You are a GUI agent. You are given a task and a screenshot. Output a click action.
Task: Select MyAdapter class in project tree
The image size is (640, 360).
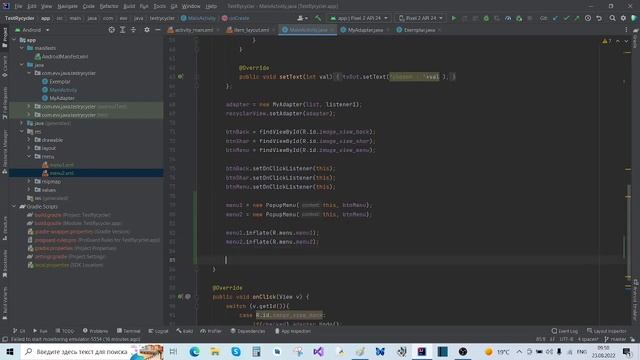click(x=58, y=98)
